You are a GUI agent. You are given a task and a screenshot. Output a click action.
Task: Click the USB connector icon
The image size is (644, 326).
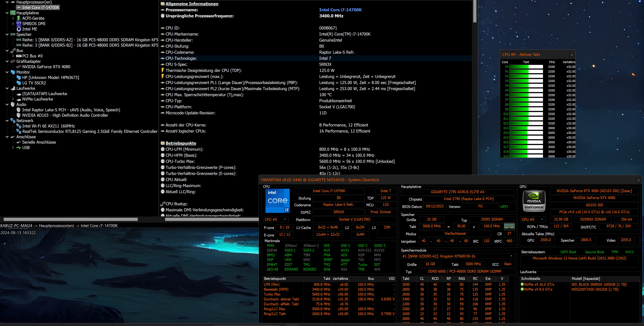[19, 148]
